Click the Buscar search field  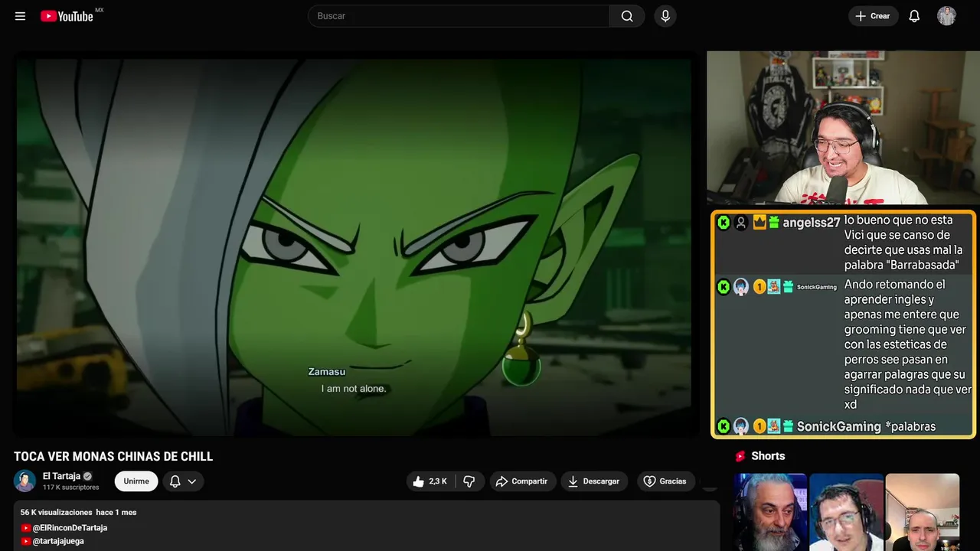click(459, 16)
